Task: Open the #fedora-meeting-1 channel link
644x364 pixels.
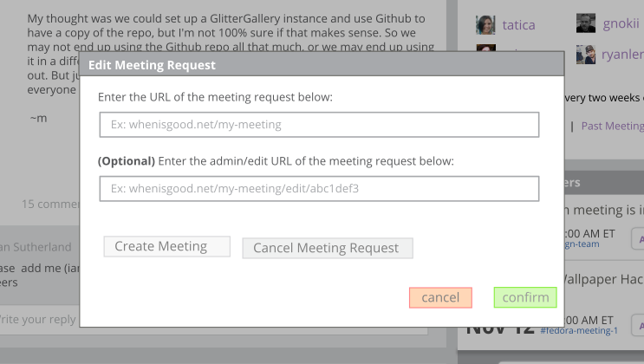Action: [x=579, y=331]
